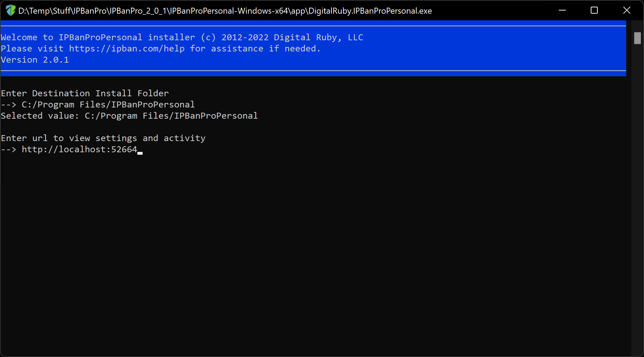Close the IPBanProPersonal installer window

627,10
